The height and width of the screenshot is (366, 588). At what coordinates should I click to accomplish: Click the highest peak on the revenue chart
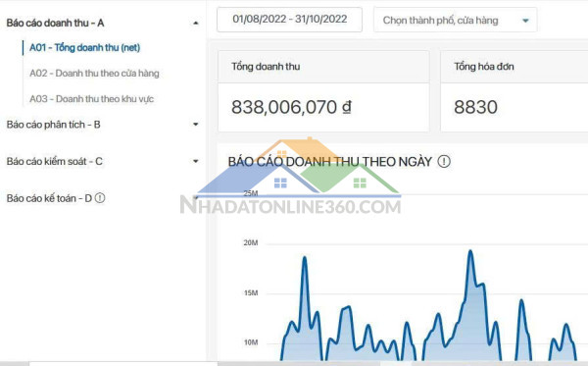(x=470, y=251)
